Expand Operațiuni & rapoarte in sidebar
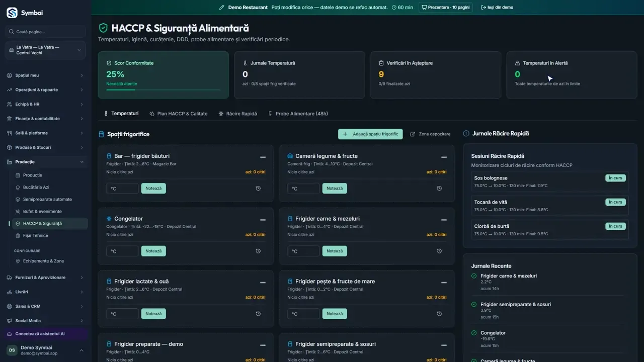The image size is (644, 362). pos(45,90)
